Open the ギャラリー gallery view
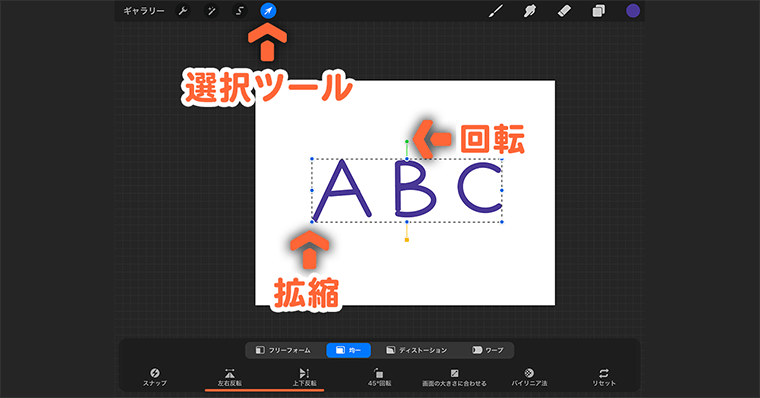Viewport: 760px width, 398px height. tap(144, 11)
